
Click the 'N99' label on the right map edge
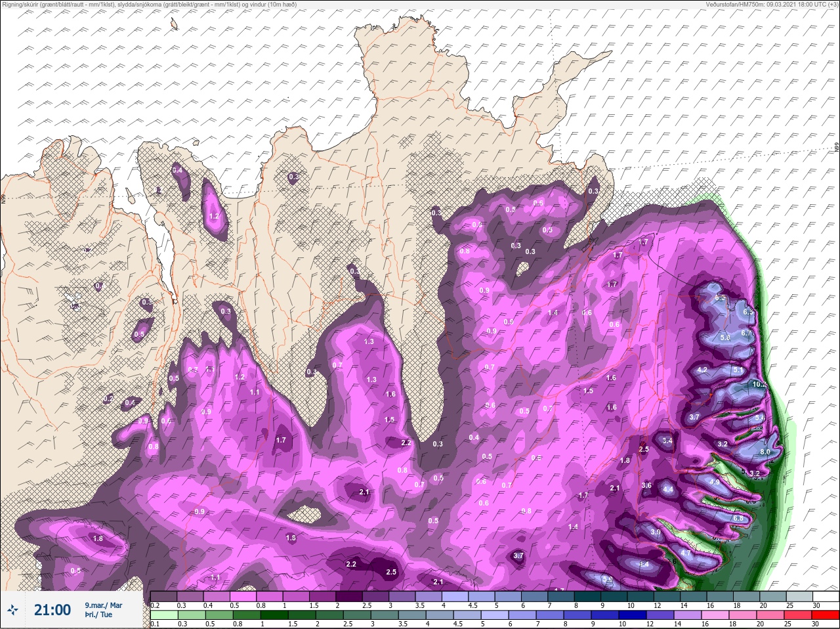(837, 148)
